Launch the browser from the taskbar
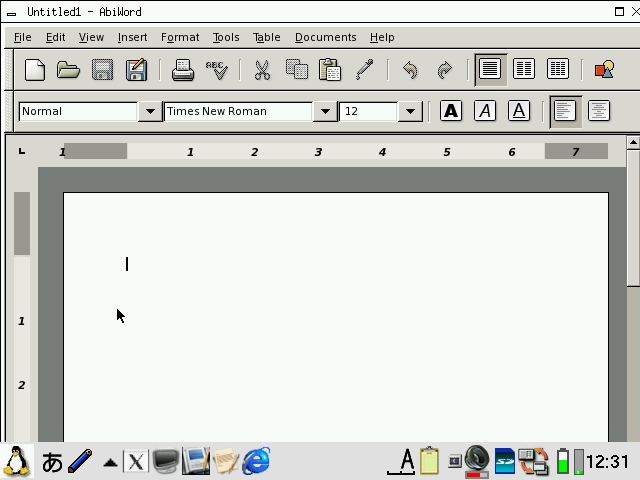Viewport: 640px width, 480px height. pos(257,461)
